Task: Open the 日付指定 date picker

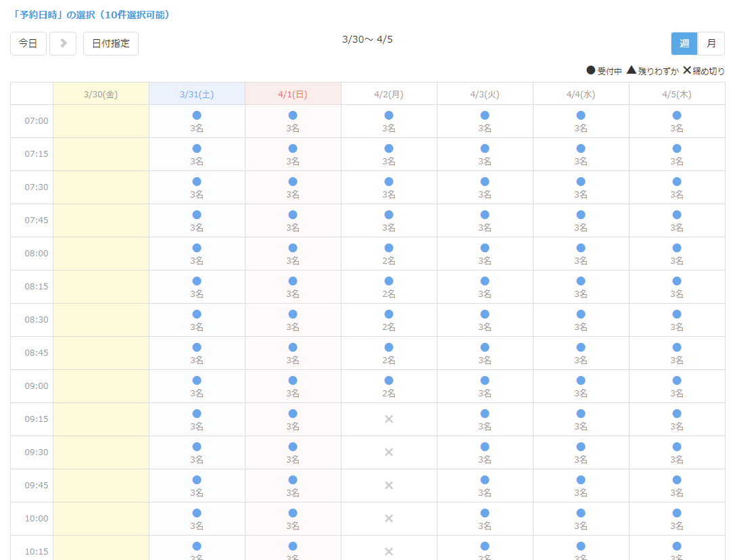Action: pyautogui.click(x=111, y=43)
